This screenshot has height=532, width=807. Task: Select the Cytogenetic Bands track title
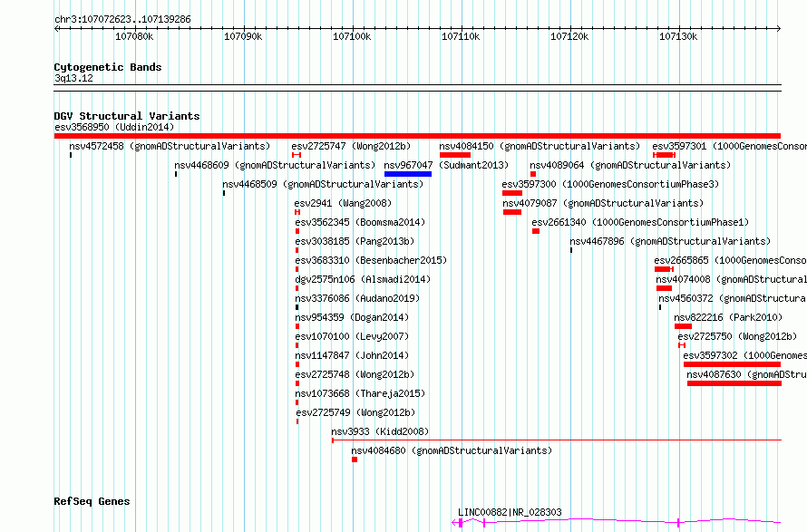tap(108, 67)
